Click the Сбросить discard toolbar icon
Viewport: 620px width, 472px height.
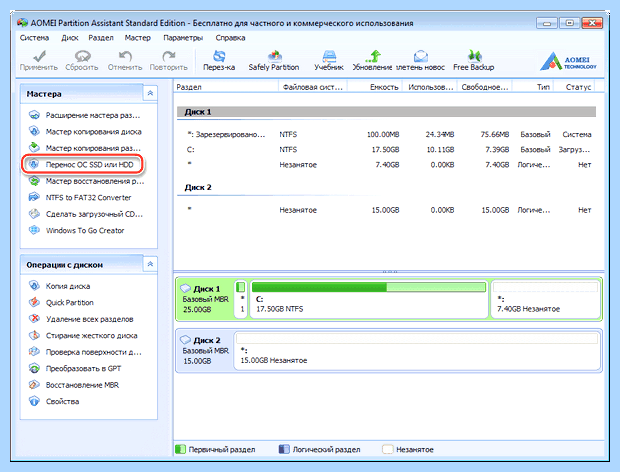pos(82,56)
